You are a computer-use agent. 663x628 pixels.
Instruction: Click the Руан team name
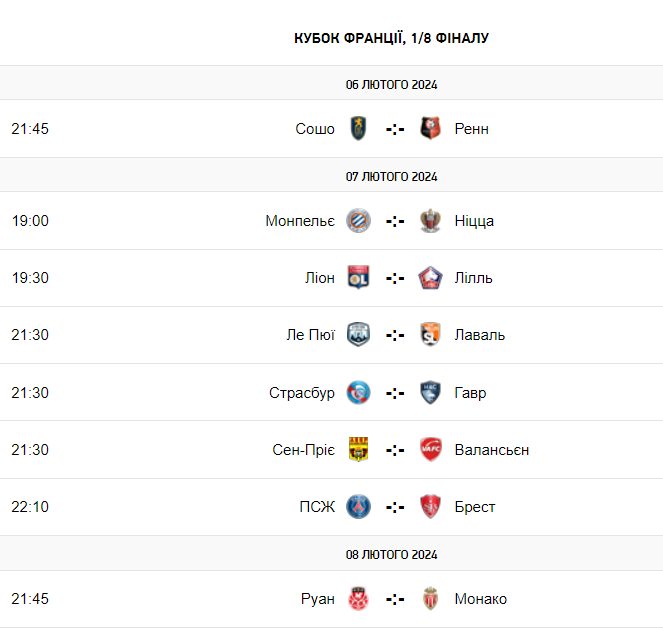point(318,599)
